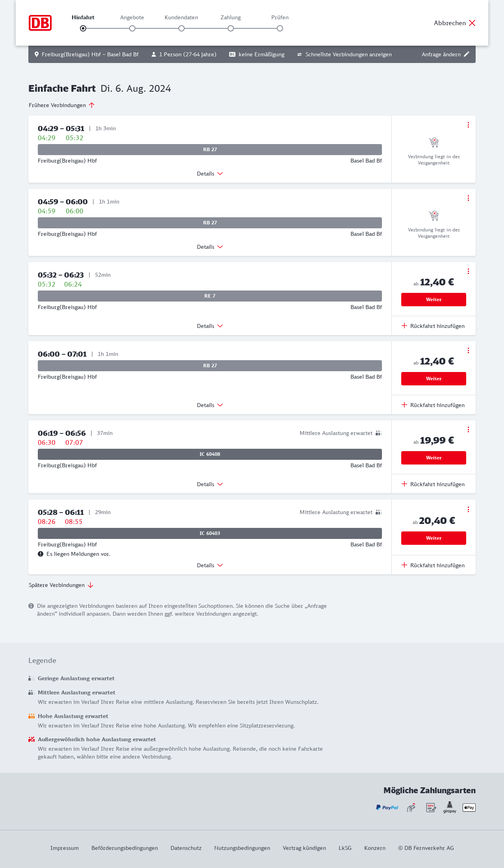Open the Datenschutz footer link
Screen dimensions: 504x868
(186, 848)
